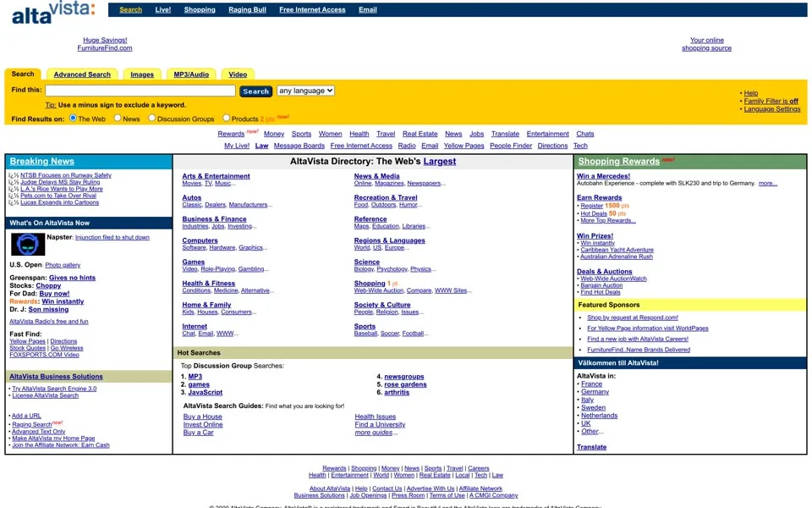Click the AltaVista logo
812x508 pixels.
coord(53,13)
